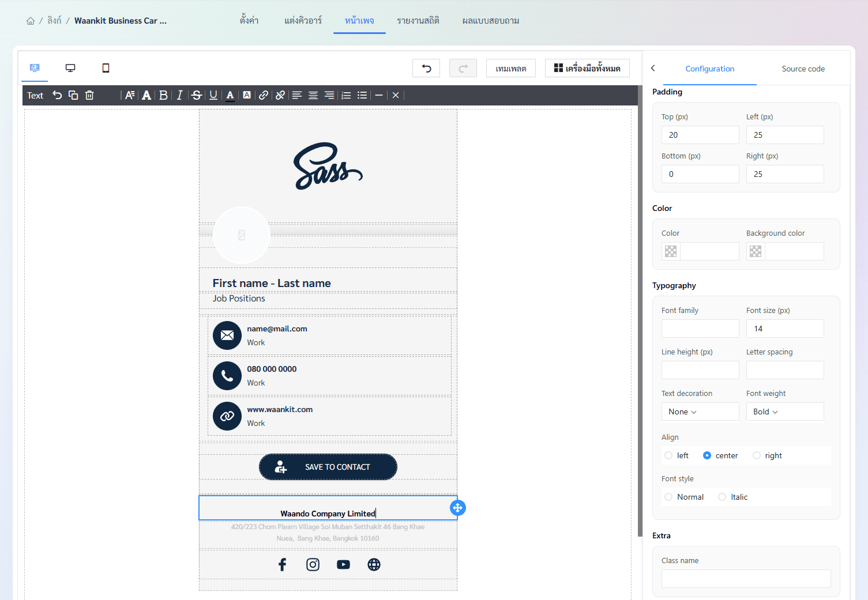Open the เครื่องมือทั้งหมด all tools button
The width and height of the screenshot is (868, 600).
[587, 68]
